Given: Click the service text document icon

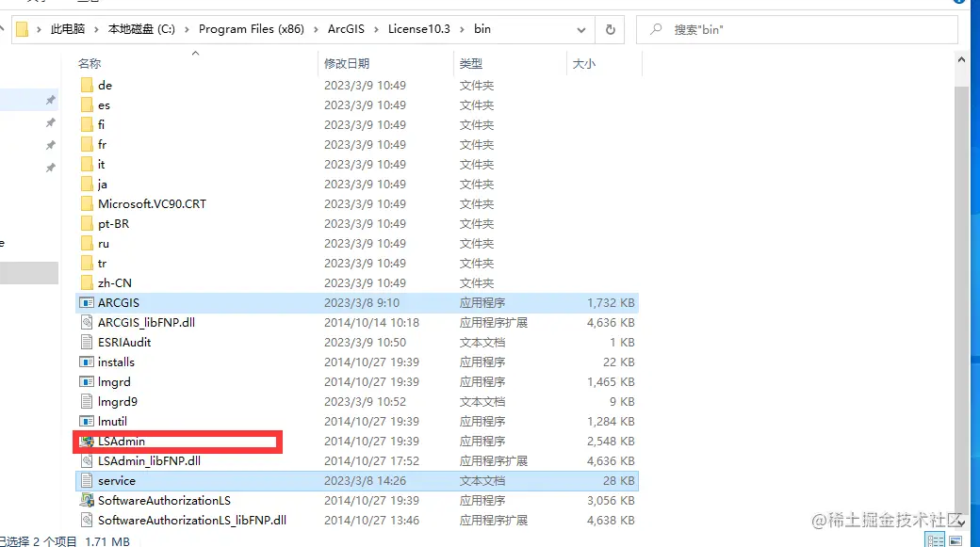Looking at the screenshot, I should [87, 481].
